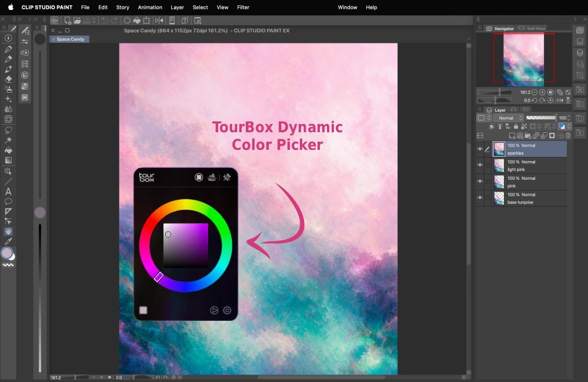Image resolution: width=588 pixels, height=382 pixels.
Task: Select the Space Candy canvas tab
Action: [70, 39]
